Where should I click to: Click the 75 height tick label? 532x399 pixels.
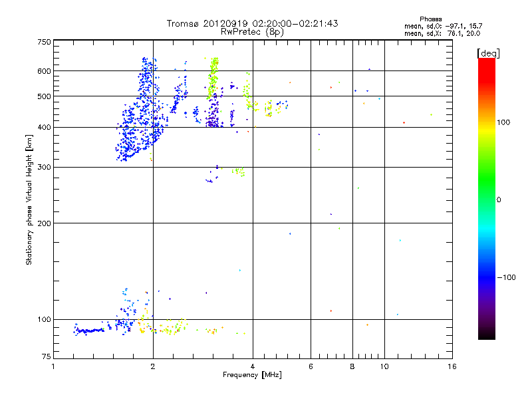coord(47,356)
